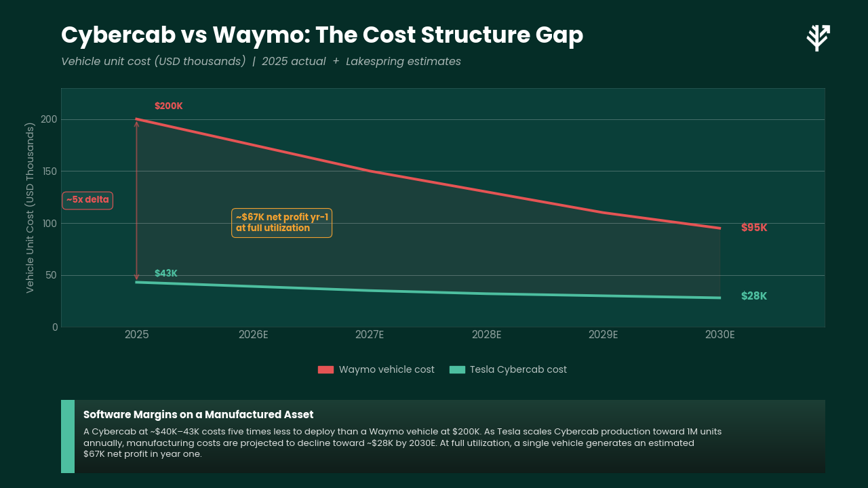Screen dimensions: 868x488
Task: Click the subtitle starting "Vehicle unit cost (USD thousands)"
Action: [261, 61]
